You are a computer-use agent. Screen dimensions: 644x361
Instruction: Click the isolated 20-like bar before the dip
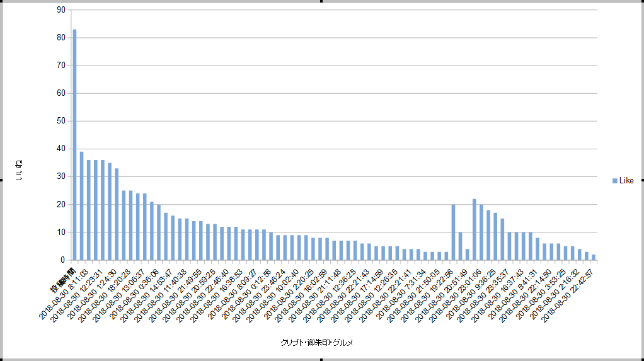pos(453,232)
